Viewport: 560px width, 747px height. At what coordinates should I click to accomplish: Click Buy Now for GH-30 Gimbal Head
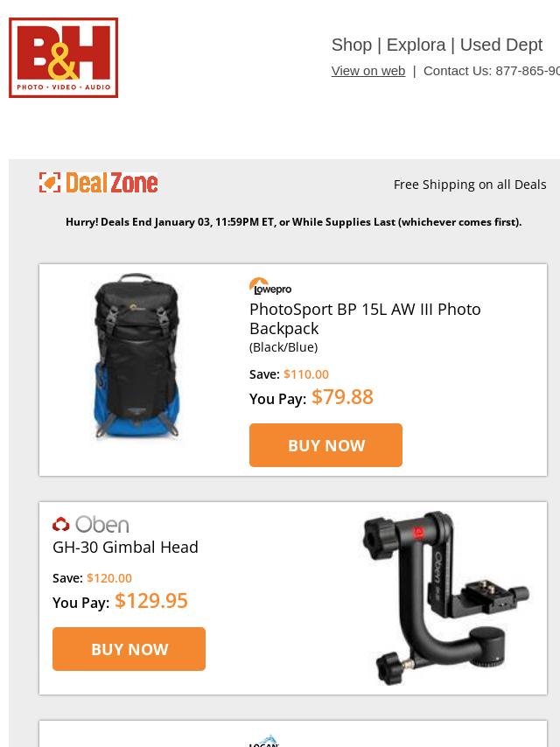click(x=129, y=649)
